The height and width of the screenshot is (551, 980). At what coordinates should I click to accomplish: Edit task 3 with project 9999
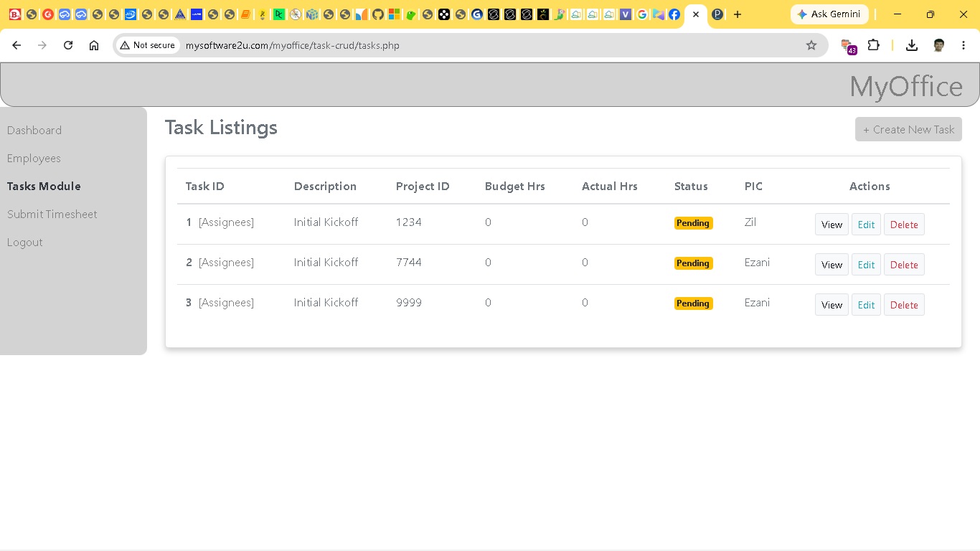(866, 305)
